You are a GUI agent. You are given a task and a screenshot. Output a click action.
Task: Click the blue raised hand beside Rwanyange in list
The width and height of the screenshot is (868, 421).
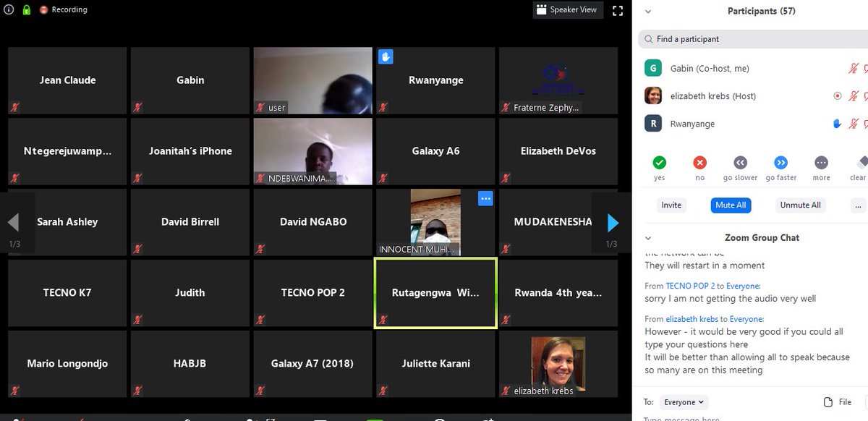click(x=838, y=124)
